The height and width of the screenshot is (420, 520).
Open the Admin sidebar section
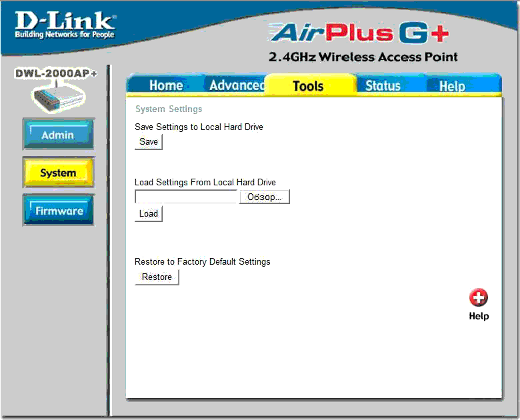[59, 135]
